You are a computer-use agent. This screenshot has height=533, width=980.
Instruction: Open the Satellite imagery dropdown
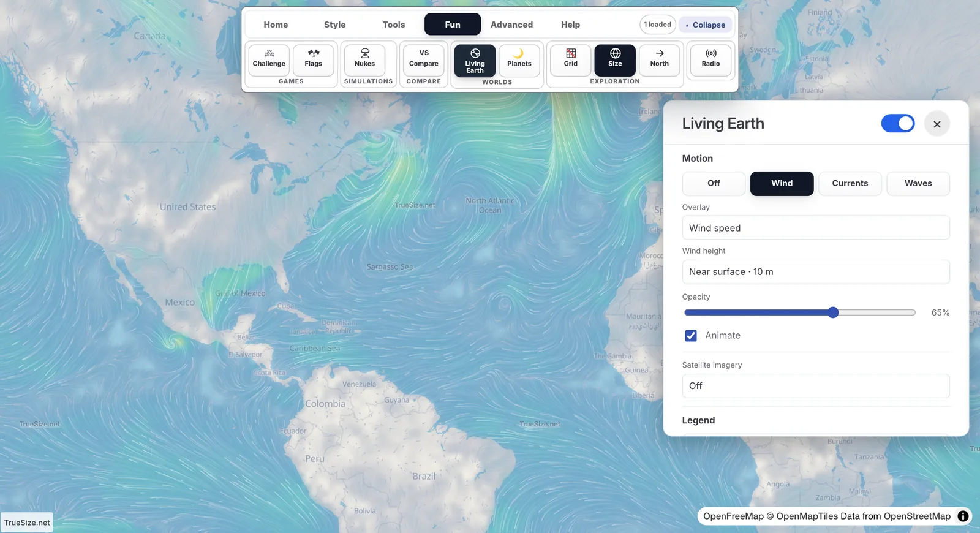tap(816, 386)
